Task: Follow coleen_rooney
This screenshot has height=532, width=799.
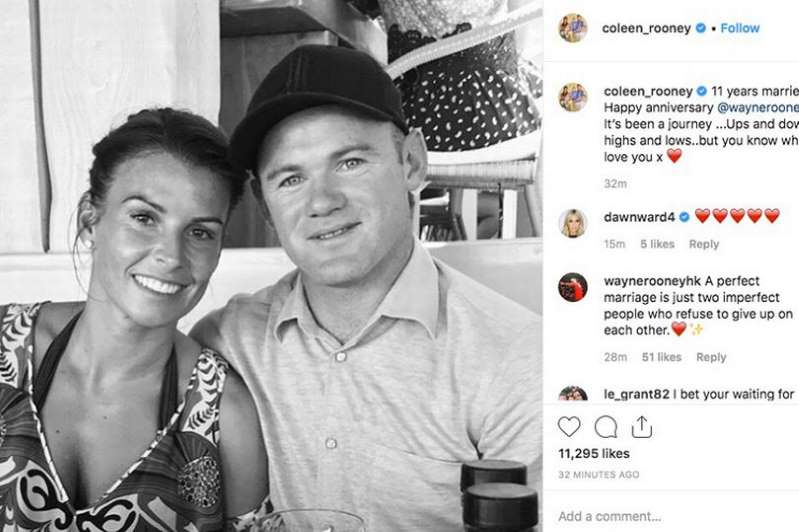Action: [x=740, y=28]
